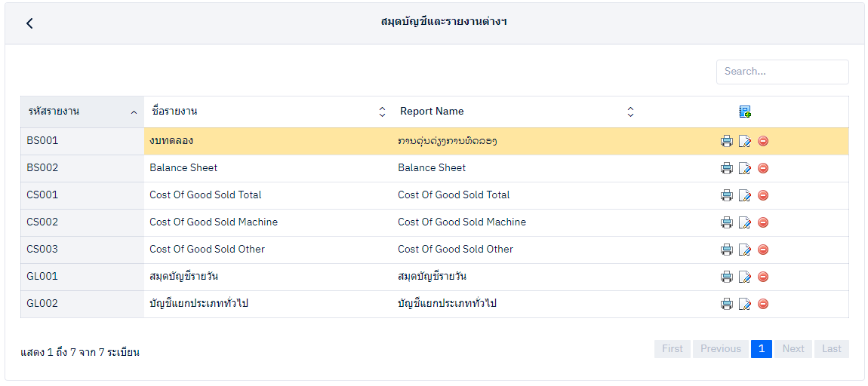Delete the CS001 Cost Of Good Sold Total row
Viewport: 868px width, 386px height.
763,195
